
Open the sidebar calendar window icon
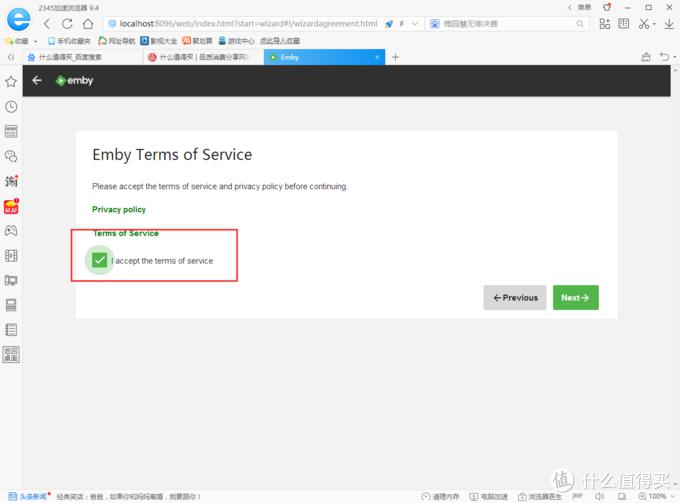pos(11,131)
